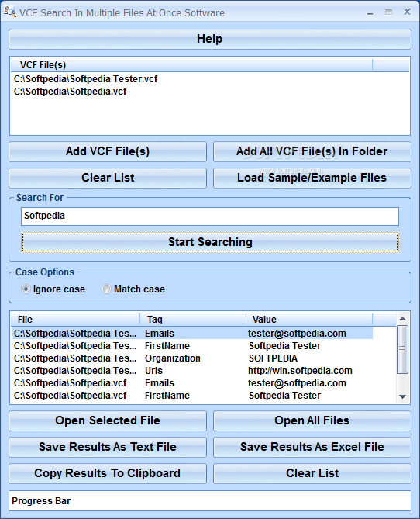The width and height of the screenshot is (420, 519).
Task: Click the Progress Bar field
Action: (210, 501)
